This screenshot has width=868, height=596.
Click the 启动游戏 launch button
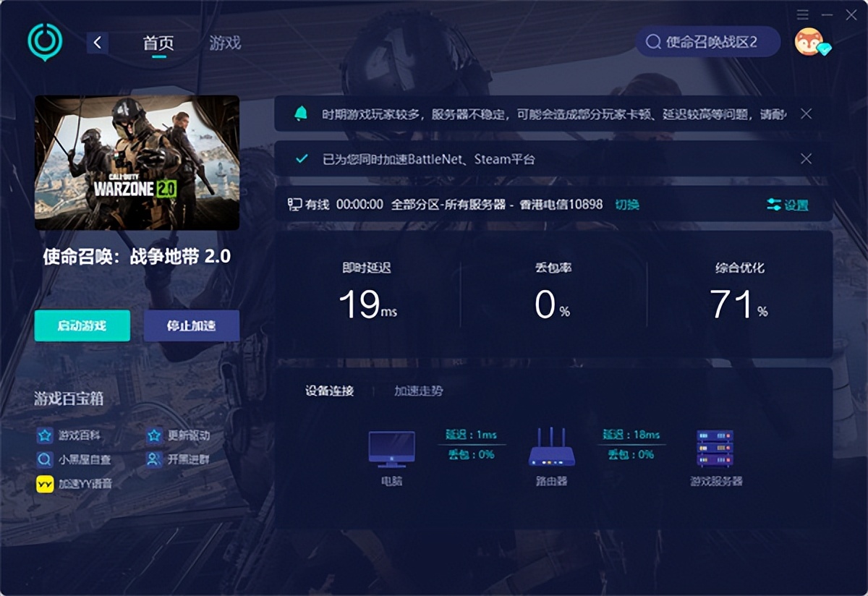(82, 325)
